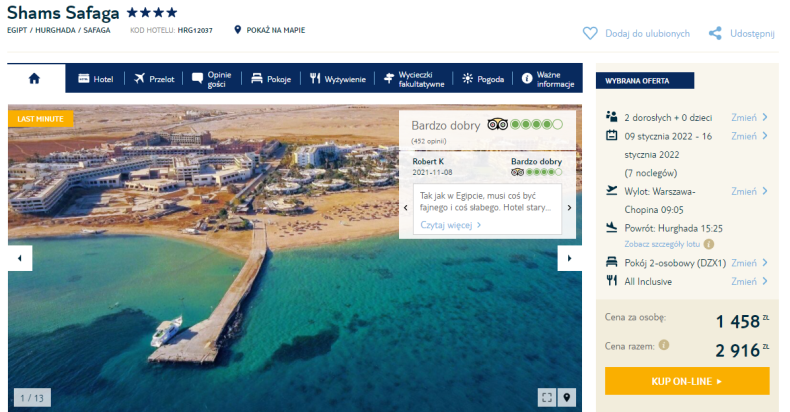Click the chevron beside departure Zmień

coord(765,191)
